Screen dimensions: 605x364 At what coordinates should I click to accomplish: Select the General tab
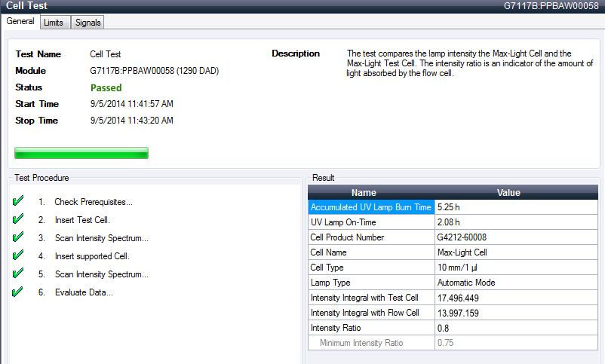(x=20, y=22)
